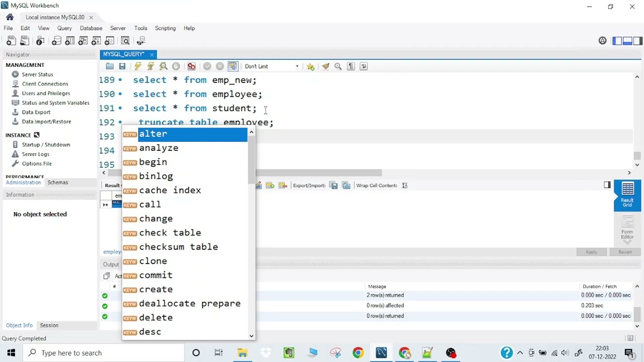Execute statement under cursor icon

(x=150, y=66)
